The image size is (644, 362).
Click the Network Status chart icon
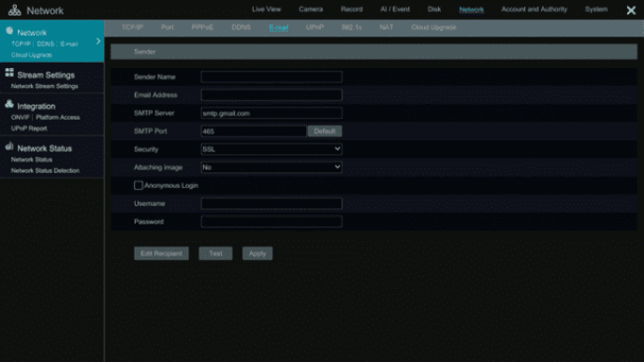coord(9,146)
